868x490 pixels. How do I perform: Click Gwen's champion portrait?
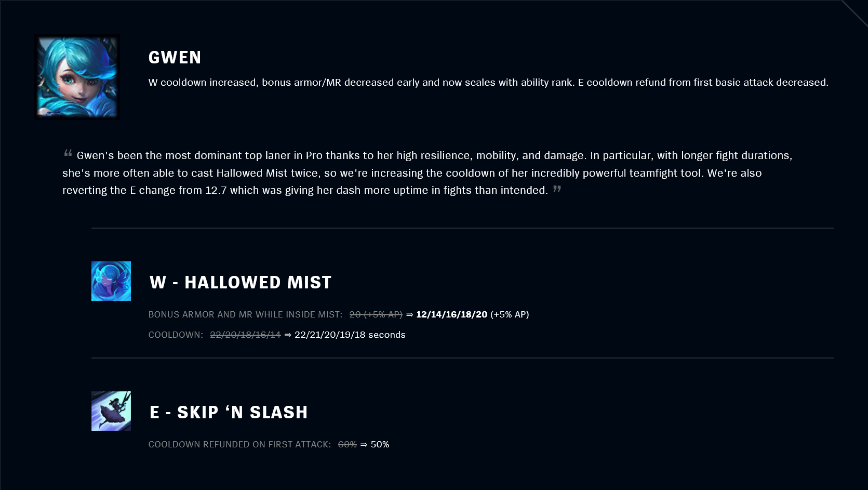pyautogui.click(x=77, y=77)
